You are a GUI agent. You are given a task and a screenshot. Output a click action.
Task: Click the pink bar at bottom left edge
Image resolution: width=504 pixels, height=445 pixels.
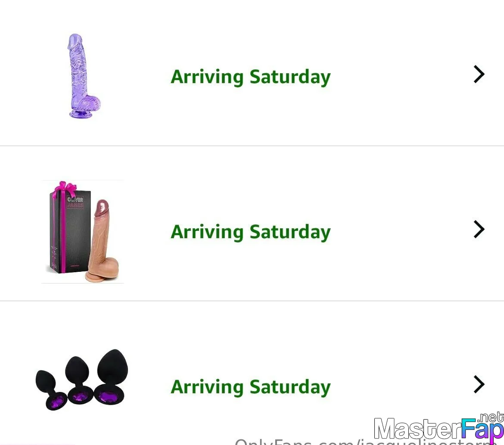(x=37, y=444)
